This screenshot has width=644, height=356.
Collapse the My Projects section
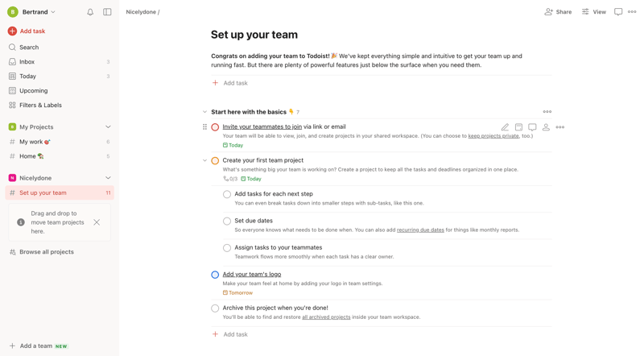coord(108,127)
